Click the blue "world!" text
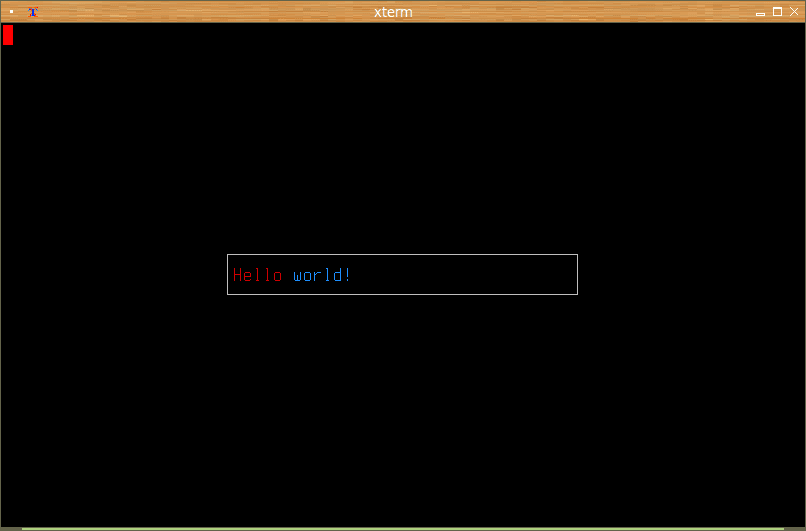Screen dimensions: 806x531 pos(322,275)
